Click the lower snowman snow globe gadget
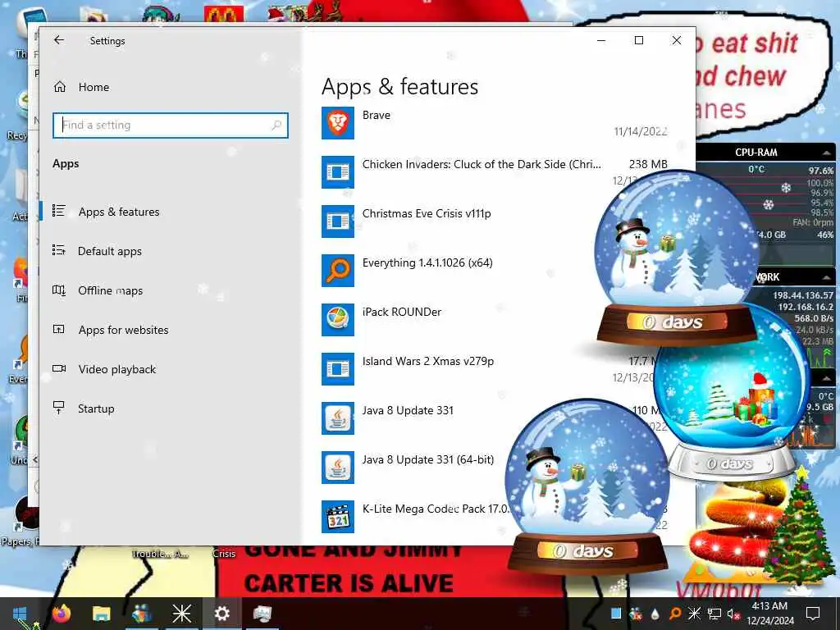Image resolution: width=840 pixels, height=630 pixels. click(587, 486)
